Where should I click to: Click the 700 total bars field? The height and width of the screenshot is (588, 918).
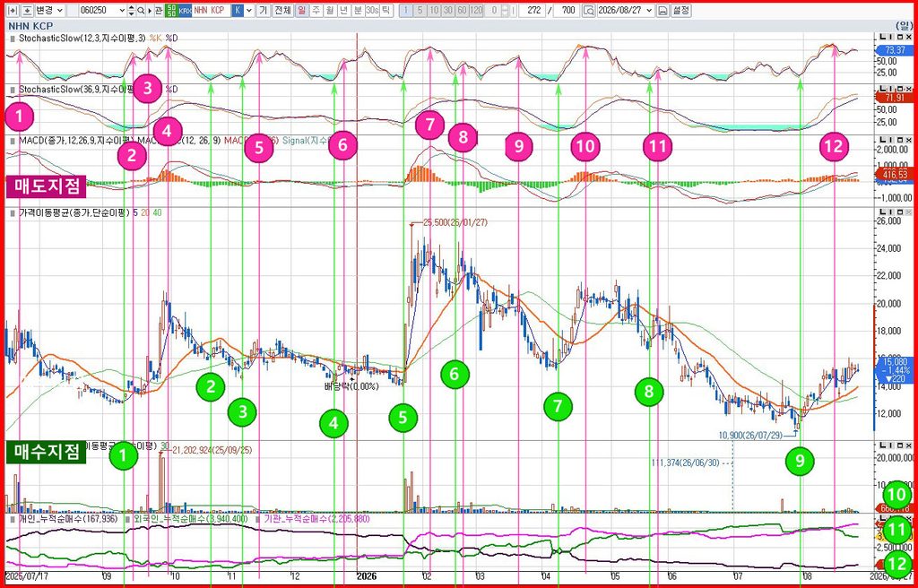click(x=567, y=11)
